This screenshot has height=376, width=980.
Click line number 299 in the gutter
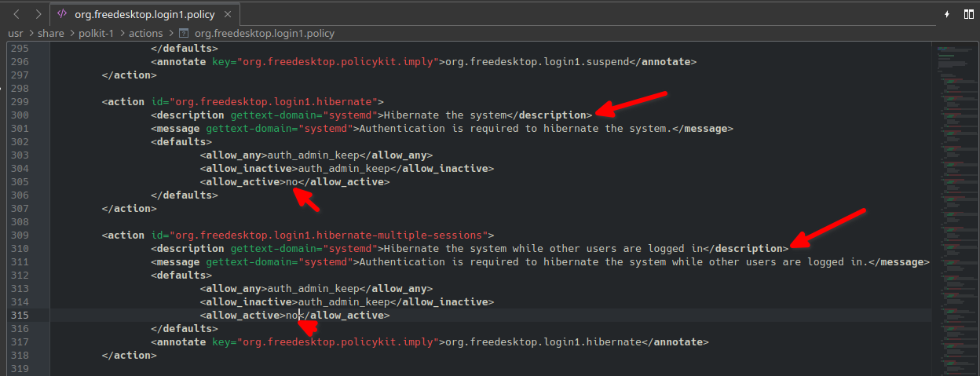(x=20, y=101)
